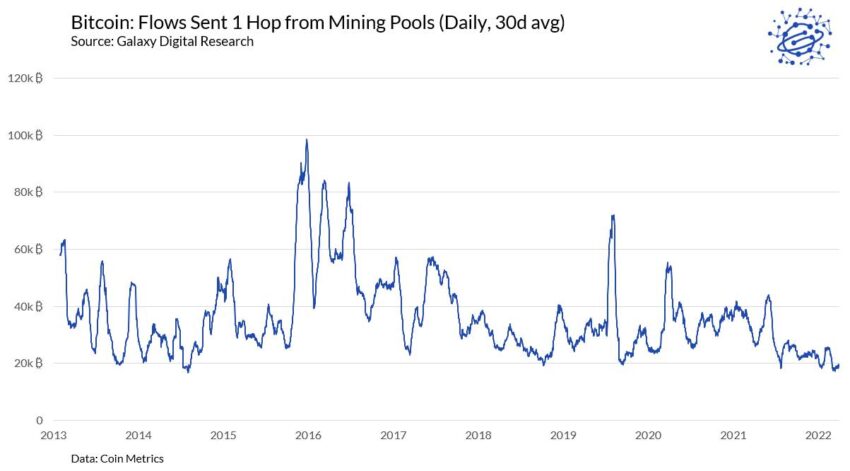Image resolution: width=850 pixels, height=471 pixels.
Task: Select the 2020 x-axis label
Action: pos(648,435)
